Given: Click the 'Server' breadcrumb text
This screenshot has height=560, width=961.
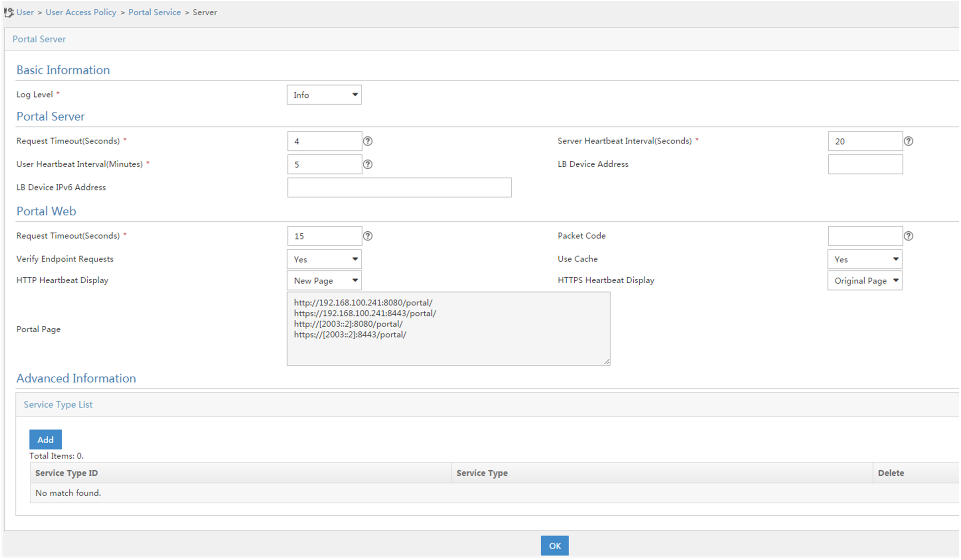Looking at the screenshot, I should click(x=205, y=12).
